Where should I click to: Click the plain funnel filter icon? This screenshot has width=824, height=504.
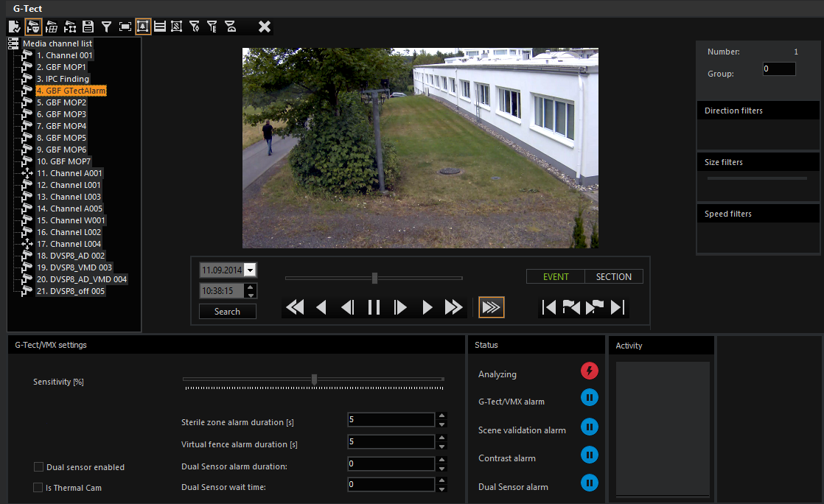(106, 27)
